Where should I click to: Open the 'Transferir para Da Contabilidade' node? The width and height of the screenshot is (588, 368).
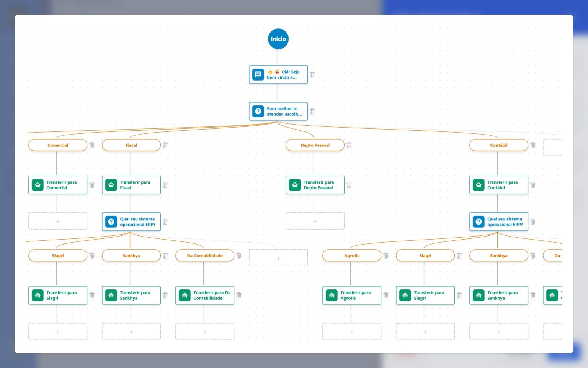click(x=205, y=295)
